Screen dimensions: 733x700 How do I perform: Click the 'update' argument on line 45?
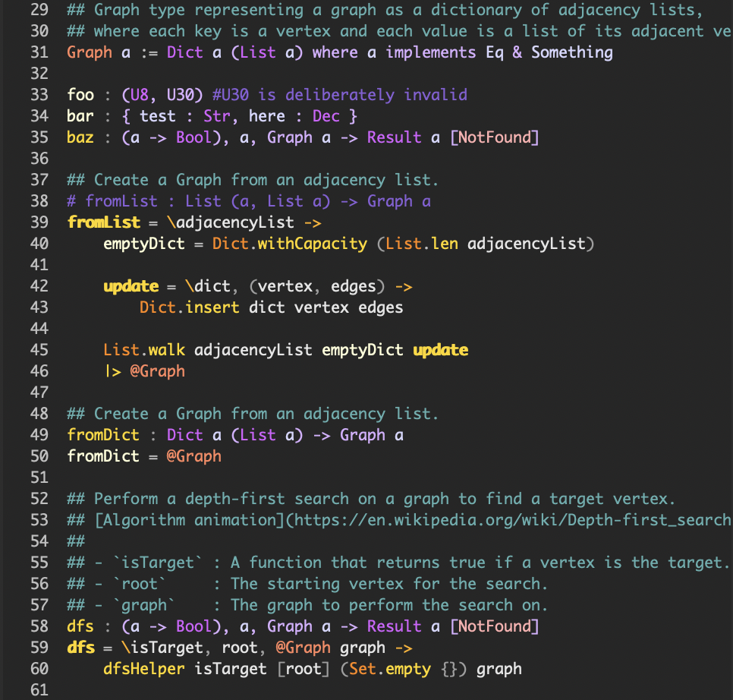pos(440,350)
